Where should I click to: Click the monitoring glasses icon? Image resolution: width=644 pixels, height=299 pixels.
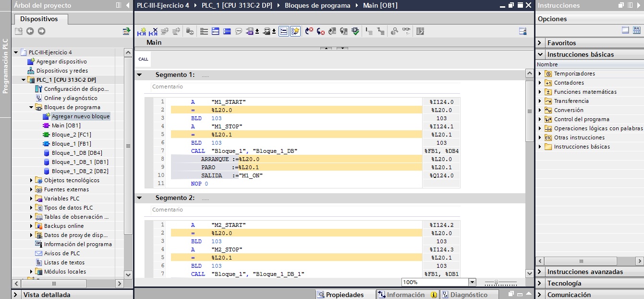coord(406,31)
